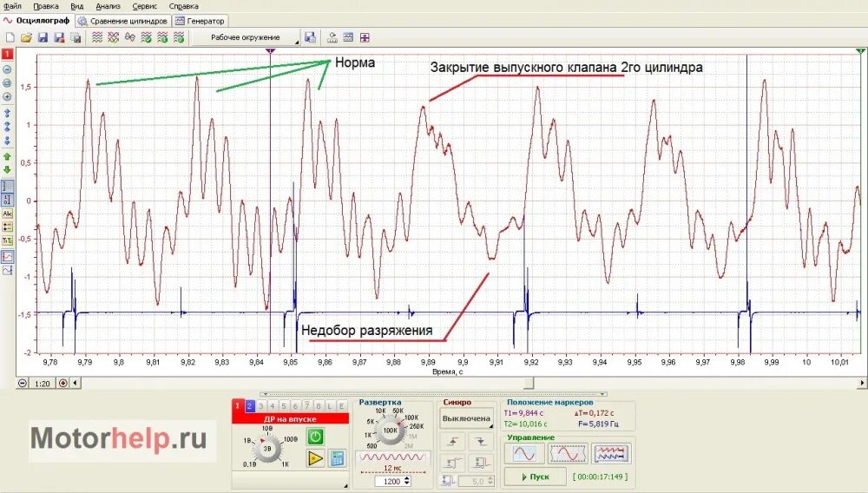Zoom out vertically with top minus icon

[7, 69]
